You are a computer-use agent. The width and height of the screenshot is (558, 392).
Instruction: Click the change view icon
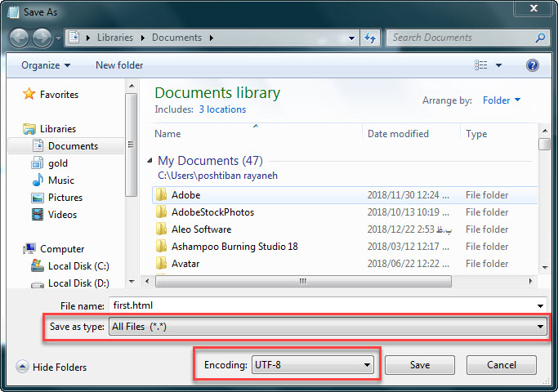click(482, 65)
